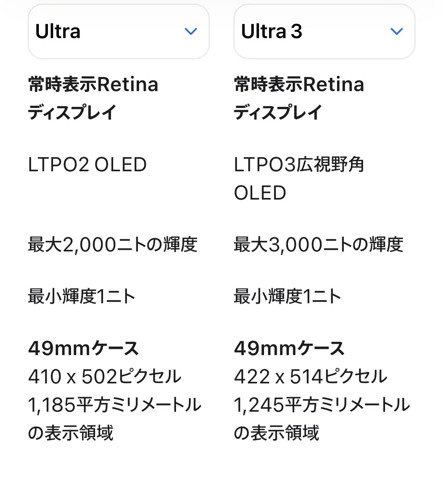
Task: Open the Ultra 3 model dropdown
Action: 324,31
